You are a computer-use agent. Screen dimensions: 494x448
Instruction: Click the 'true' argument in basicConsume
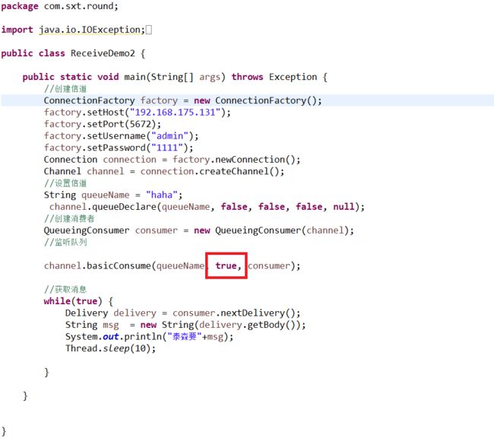226,265
